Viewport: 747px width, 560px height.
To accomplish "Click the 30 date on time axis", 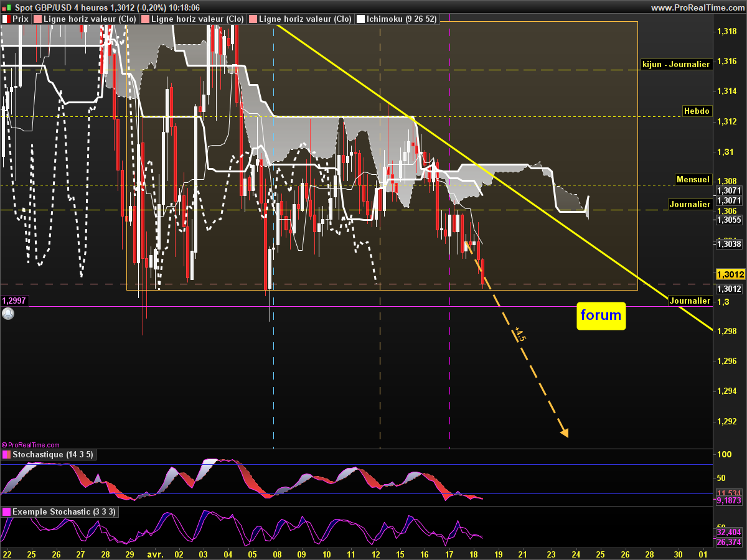I will coord(679,553).
